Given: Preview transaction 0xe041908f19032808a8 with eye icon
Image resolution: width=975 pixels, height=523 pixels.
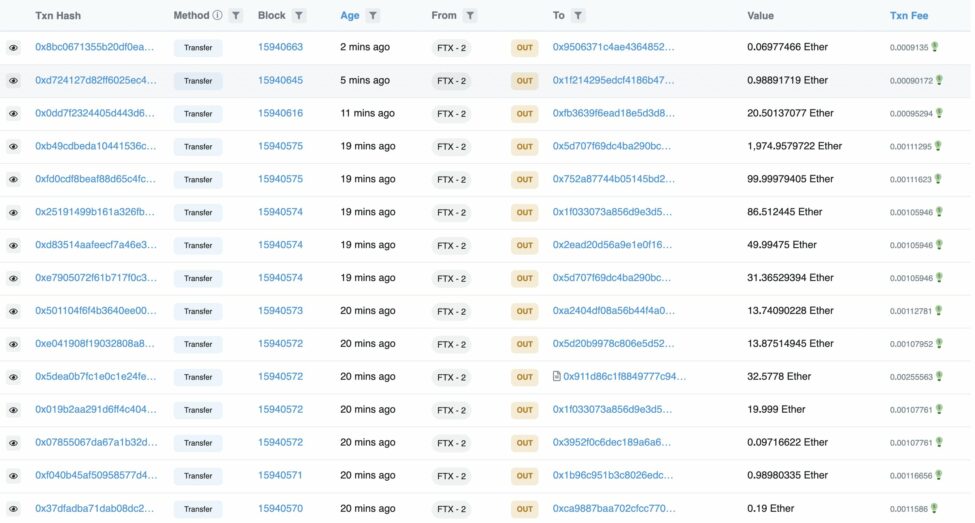Looking at the screenshot, I should click(13, 345).
